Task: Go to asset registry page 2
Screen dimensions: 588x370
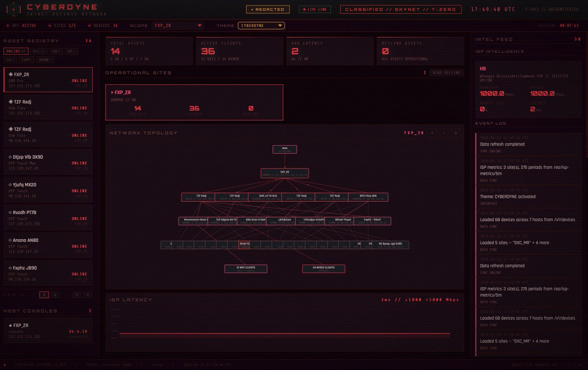Action: (55, 295)
